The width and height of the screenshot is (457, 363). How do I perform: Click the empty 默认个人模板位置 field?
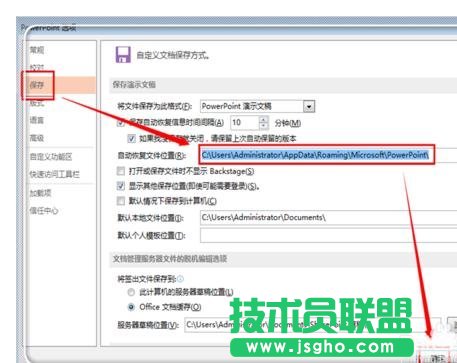[x=329, y=235]
